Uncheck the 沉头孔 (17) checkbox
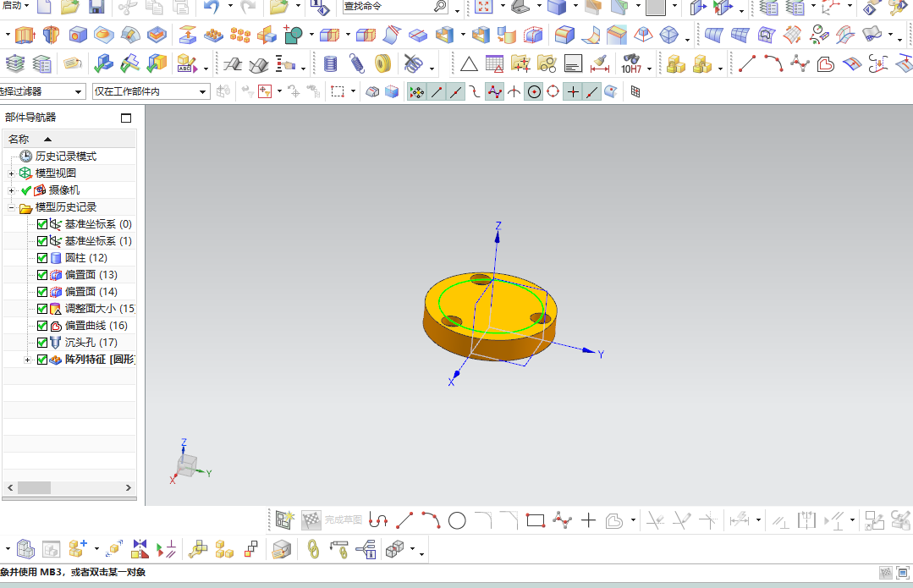 tap(42, 343)
